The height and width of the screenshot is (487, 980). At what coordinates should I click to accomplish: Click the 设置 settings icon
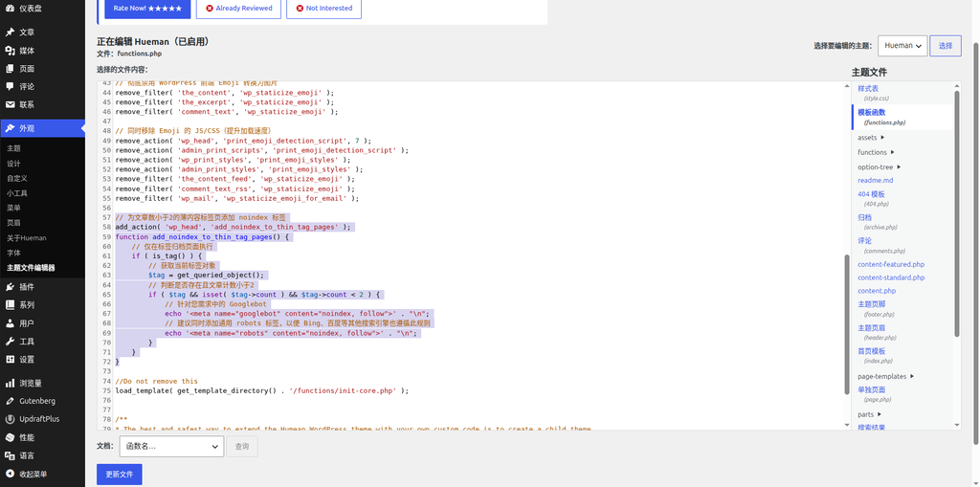[10, 360]
